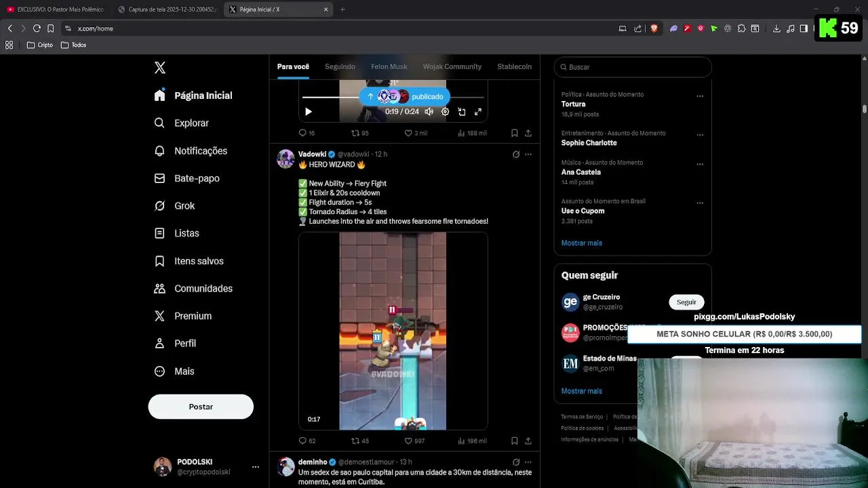
Task: Open Itens salvos bookmarks
Action: [189, 261]
